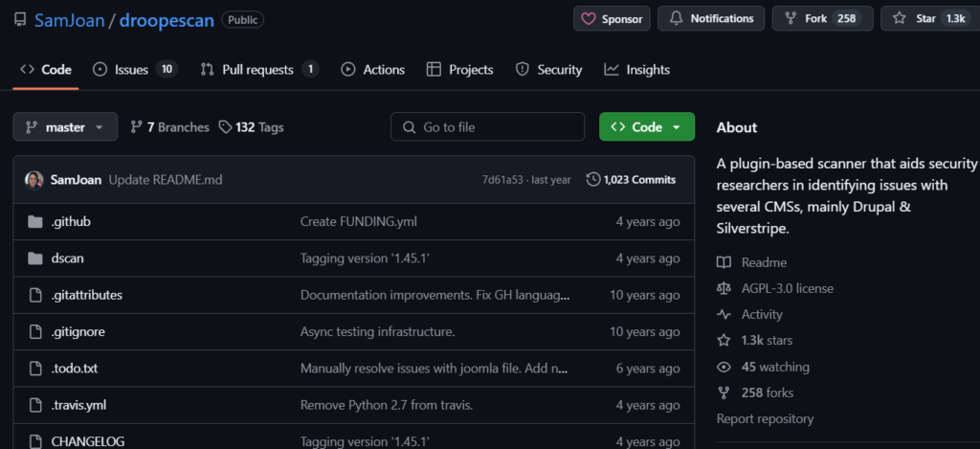This screenshot has width=980, height=449.
Task: Open the Async testing infrastructure commit
Action: click(377, 332)
